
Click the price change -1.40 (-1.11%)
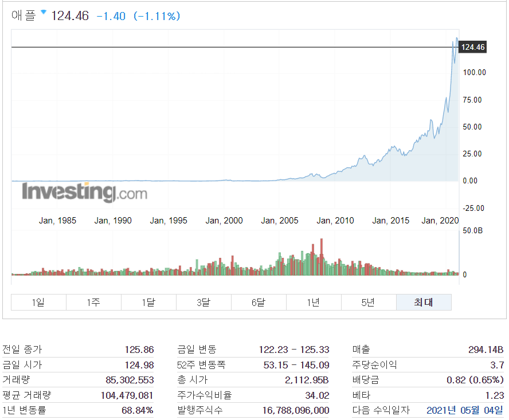pos(138,16)
